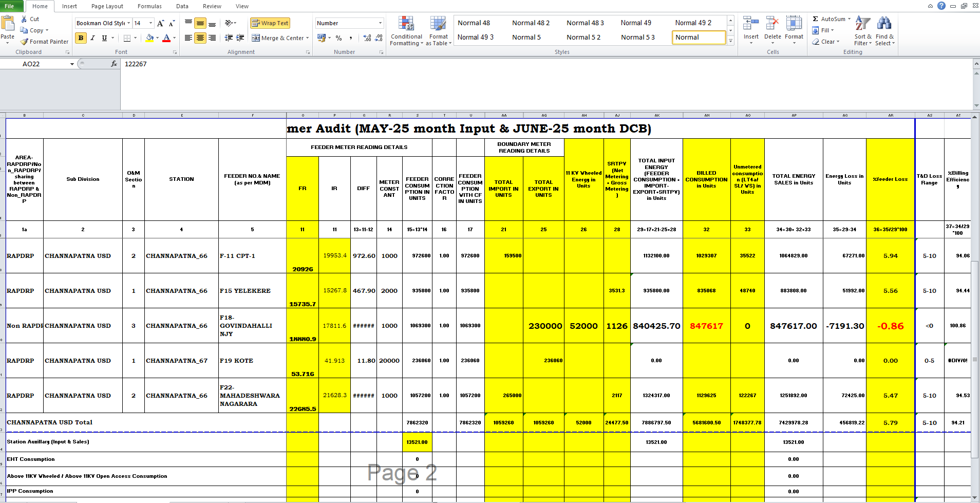Viewport: 980px width, 503px height.
Task: Click the Format Painter brush icon
Action: 24,42
